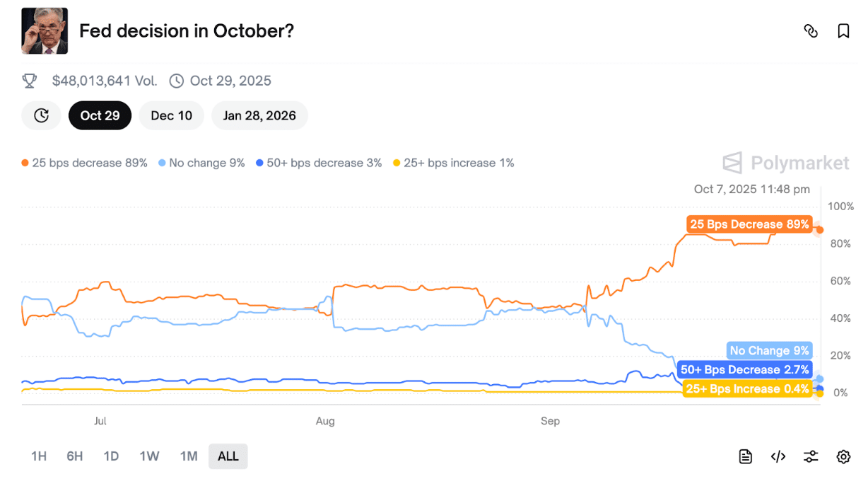Screen dimensions: 868x479
Task: Set the chart range to 1M
Action: pyautogui.click(x=189, y=456)
